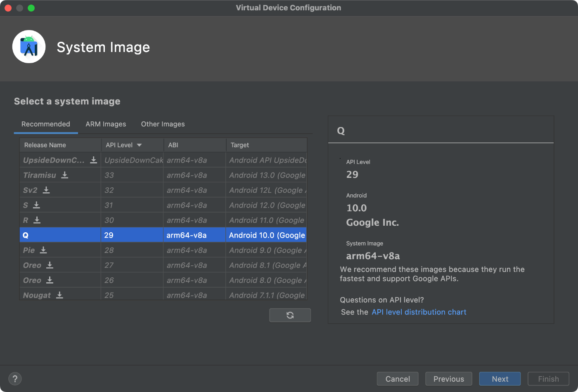Select the Android 7.1.1 target cell
Viewport: 578px width, 392px height.
(x=267, y=294)
